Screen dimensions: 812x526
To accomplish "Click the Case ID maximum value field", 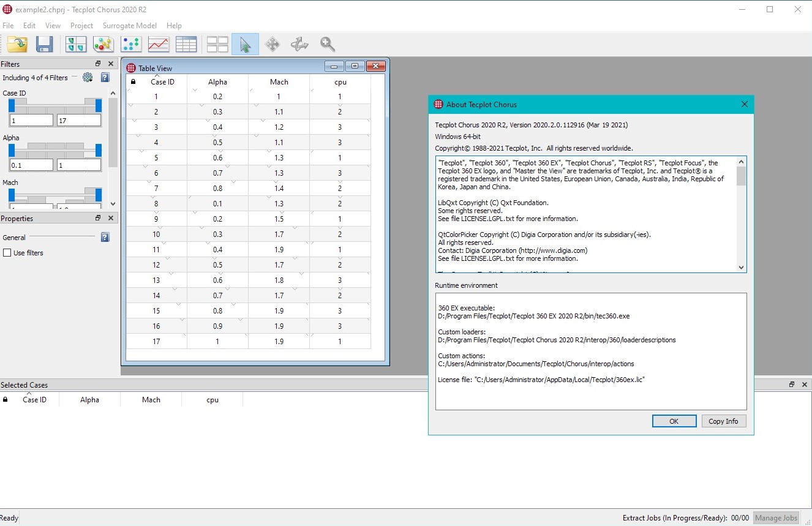I will tap(79, 121).
